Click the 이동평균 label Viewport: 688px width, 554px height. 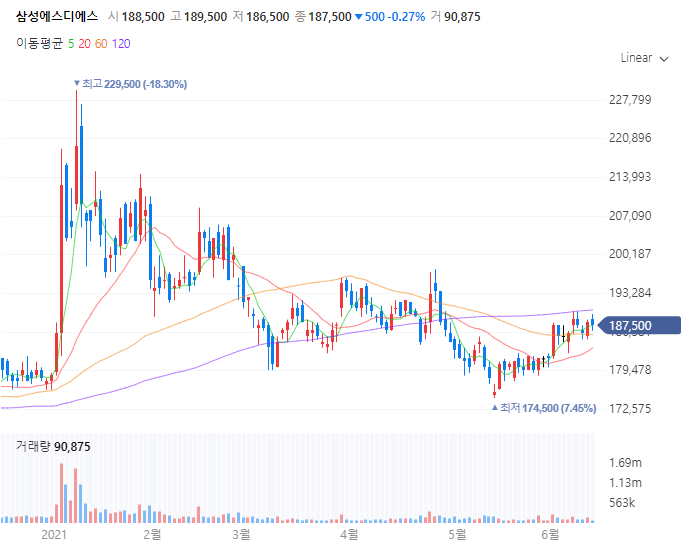39,43
